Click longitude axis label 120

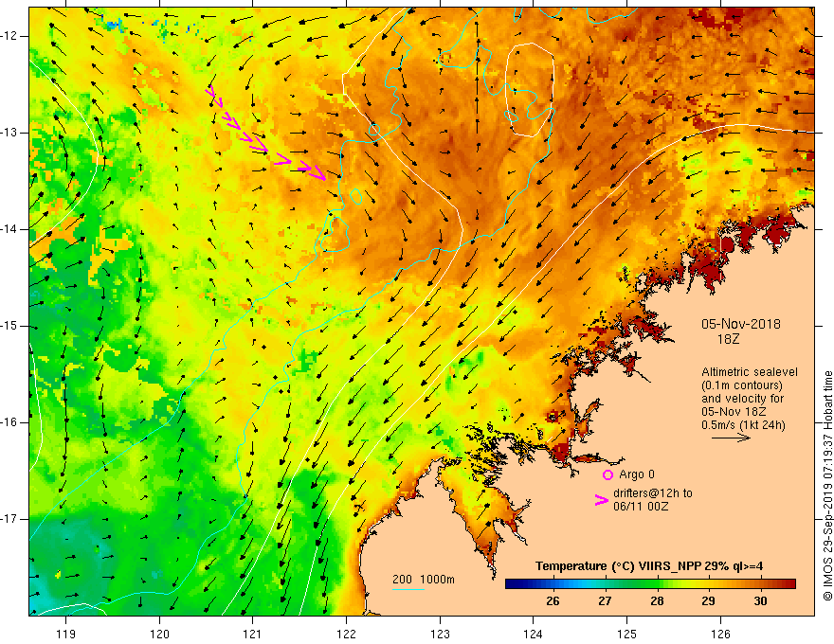click(x=159, y=634)
